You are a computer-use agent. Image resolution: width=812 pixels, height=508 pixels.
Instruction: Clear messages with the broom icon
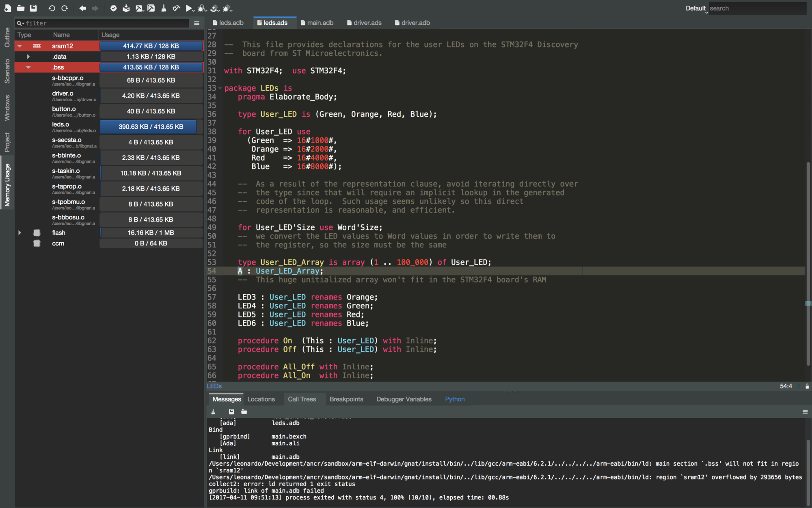click(213, 412)
